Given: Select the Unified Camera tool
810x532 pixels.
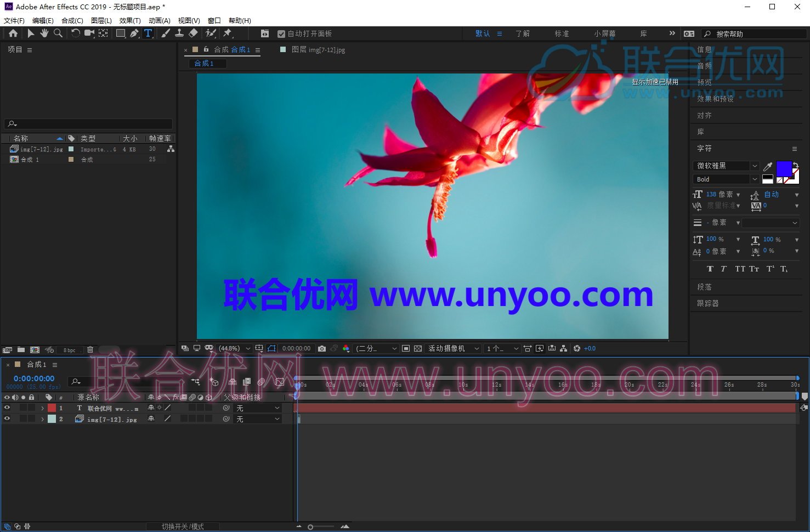Looking at the screenshot, I should (89, 33).
